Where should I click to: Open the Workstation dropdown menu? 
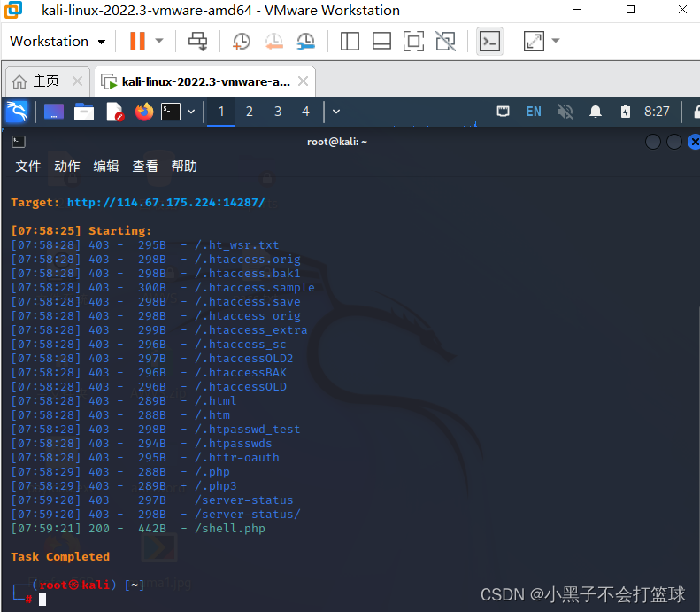point(58,42)
